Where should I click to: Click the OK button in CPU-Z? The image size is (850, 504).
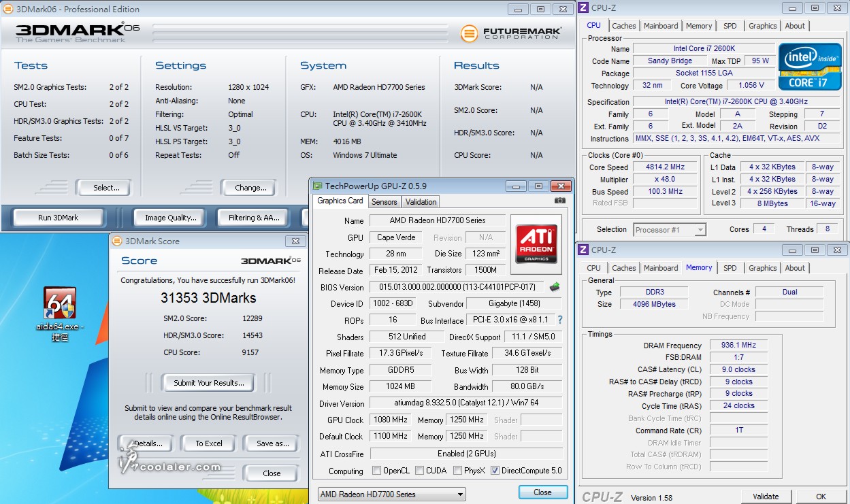click(821, 497)
